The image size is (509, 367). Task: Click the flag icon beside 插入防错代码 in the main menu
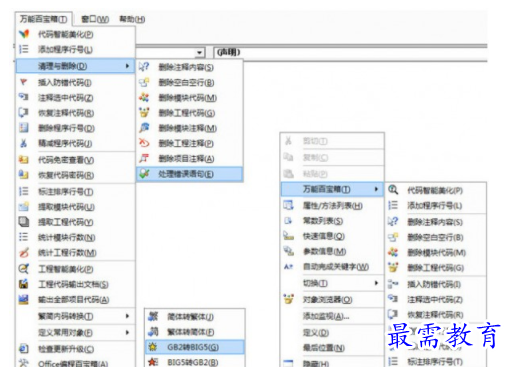coord(23,82)
